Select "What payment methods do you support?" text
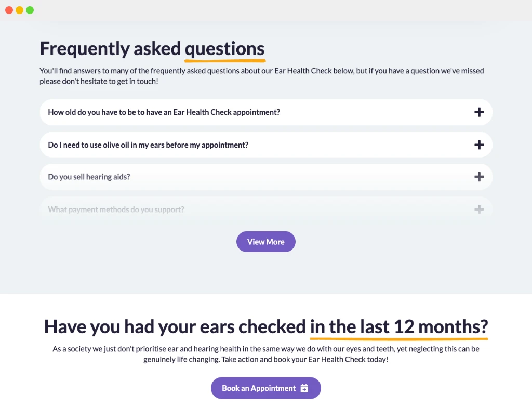Image resolution: width=532 pixels, height=420 pixels. (116, 209)
